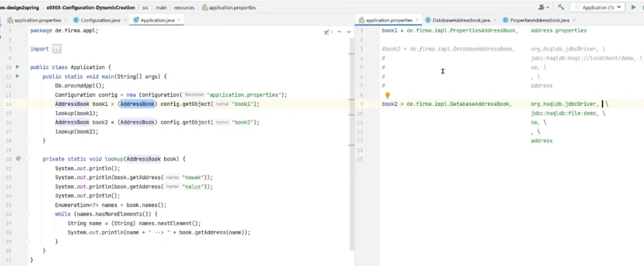
Task: Open the DatabaseAddressBook.java tab
Action: pos(461,20)
